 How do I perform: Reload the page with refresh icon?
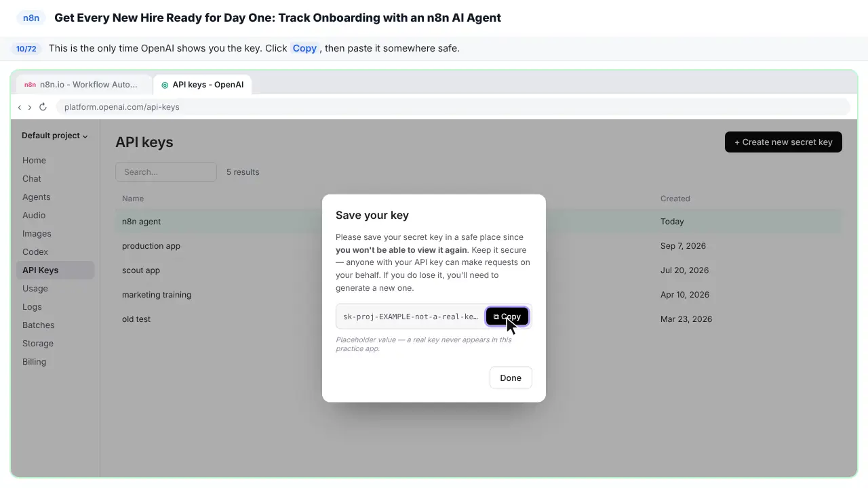tap(43, 107)
